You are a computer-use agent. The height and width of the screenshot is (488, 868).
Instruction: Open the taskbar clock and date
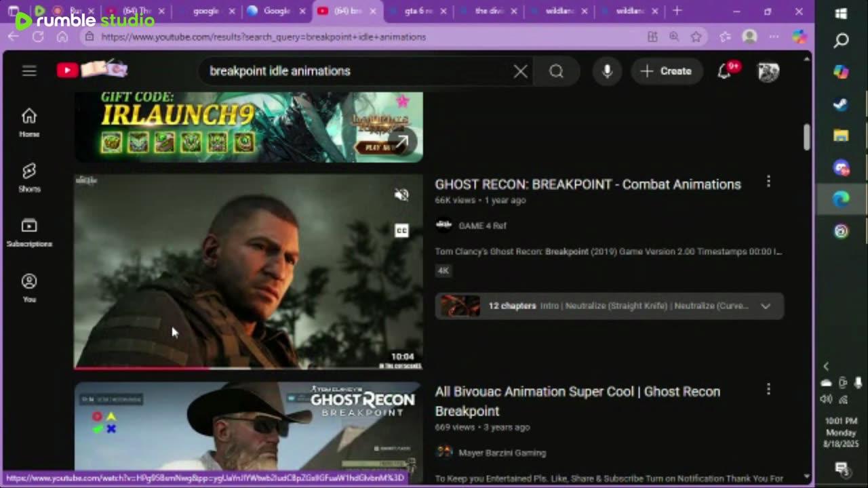pyautogui.click(x=842, y=432)
